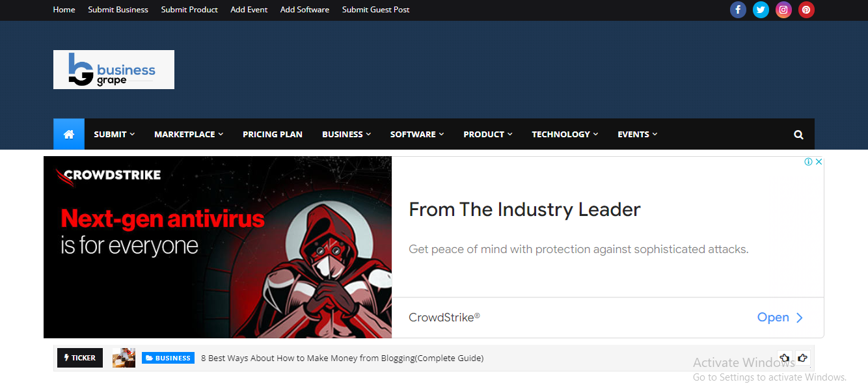Viewport: 868px width, 391px height.
Task: Open the Instagram social icon
Action: click(x=783, y=10)
